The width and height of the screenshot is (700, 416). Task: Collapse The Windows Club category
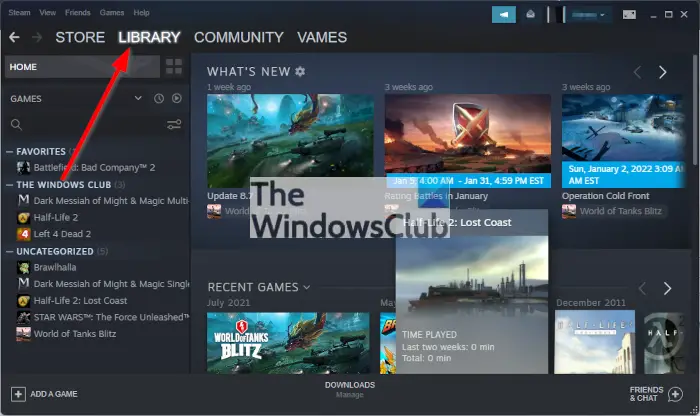9,185
